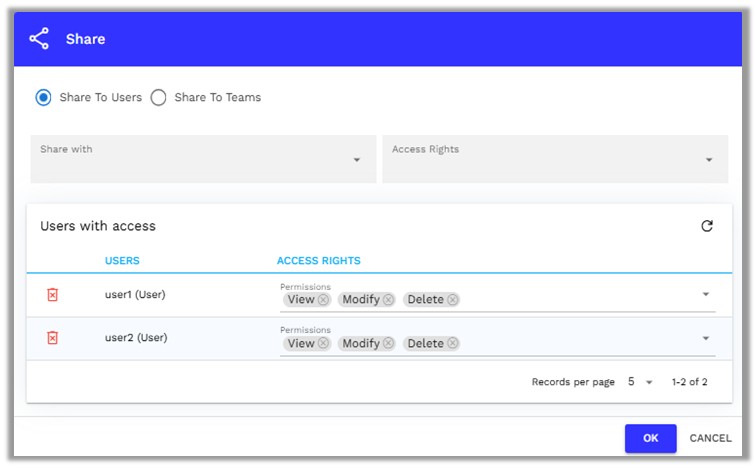Refresh the Users with access list
This screenshot has height=472, width=755.
pos(707,226)
